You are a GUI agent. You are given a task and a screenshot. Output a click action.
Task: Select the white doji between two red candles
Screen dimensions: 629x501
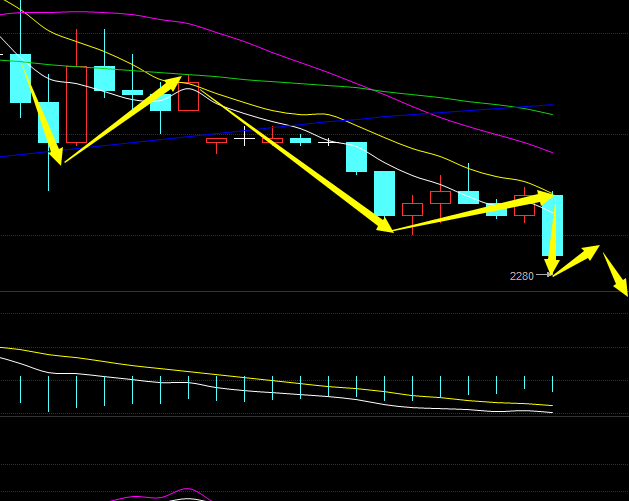click(244, 139)
